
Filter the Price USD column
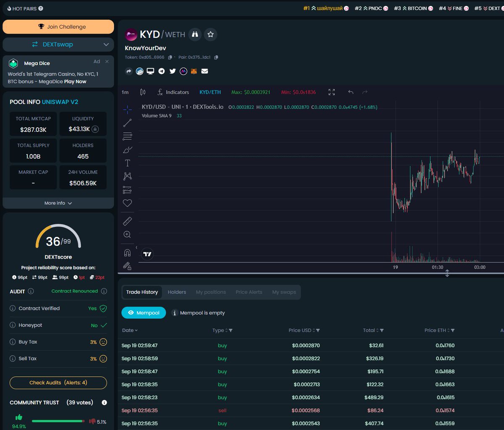pyautogui.click(x=318, y=330)
